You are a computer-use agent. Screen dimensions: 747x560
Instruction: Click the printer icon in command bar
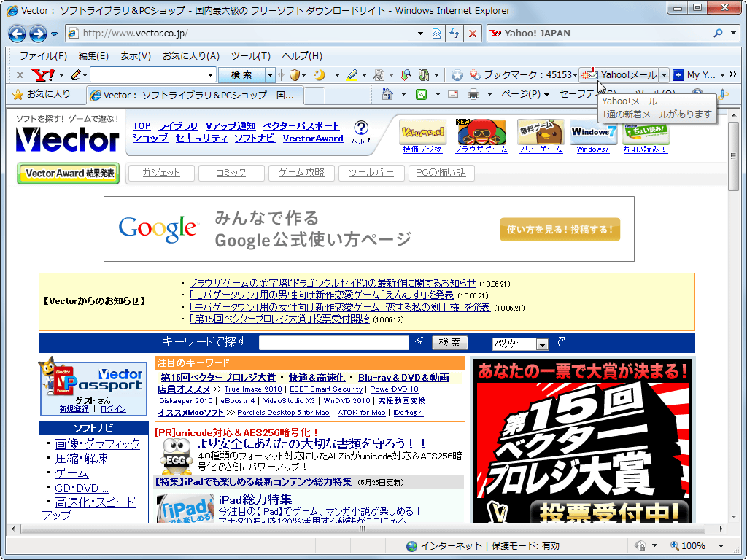[x=473, y=94]
